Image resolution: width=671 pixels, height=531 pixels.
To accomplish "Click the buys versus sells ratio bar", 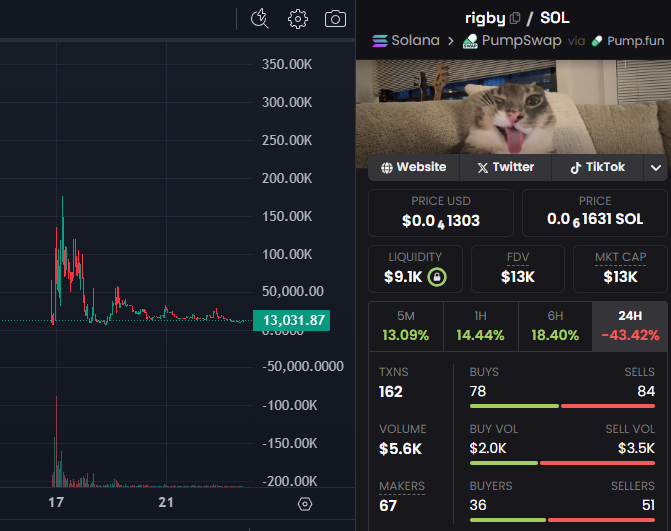I will 562,406.
